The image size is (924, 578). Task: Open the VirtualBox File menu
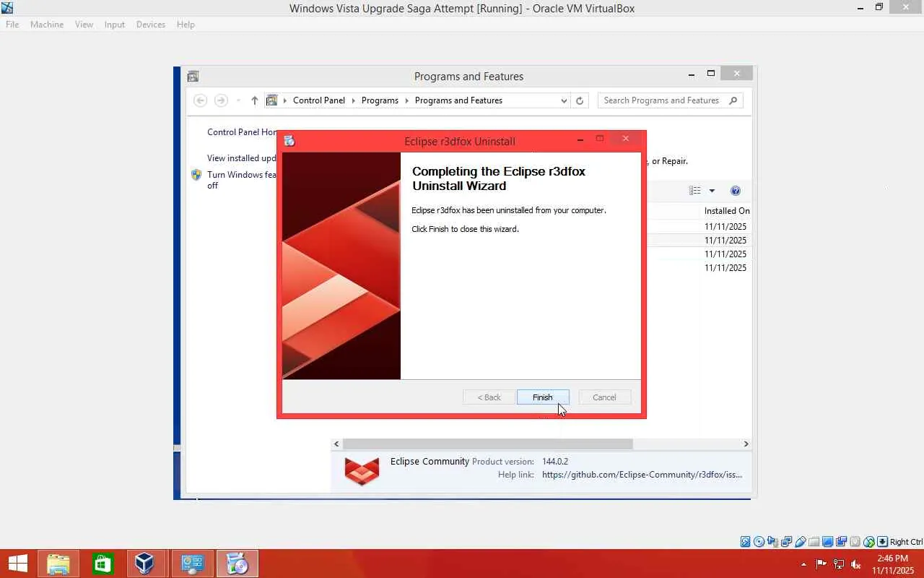(12, 25)
